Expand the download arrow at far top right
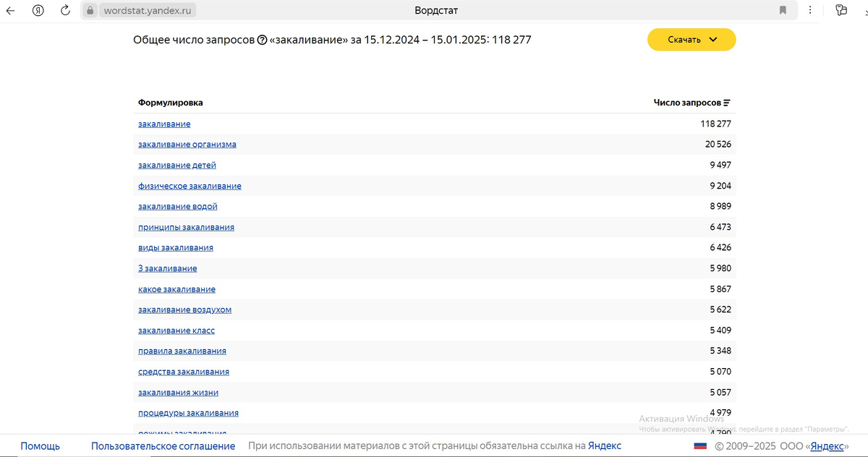The image size is (868, 457). (x=865, y=12)
